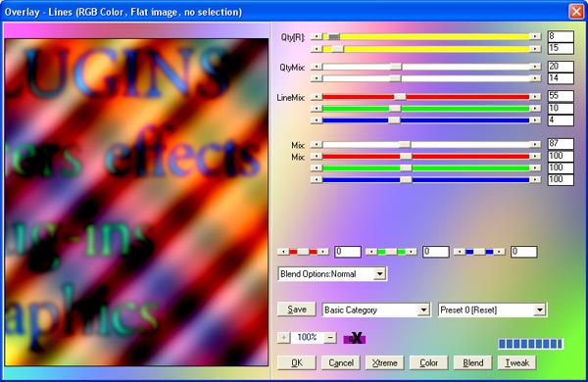
Task: Click right arrow of first LineMix red slider
Action: click(x=535, y=97)
